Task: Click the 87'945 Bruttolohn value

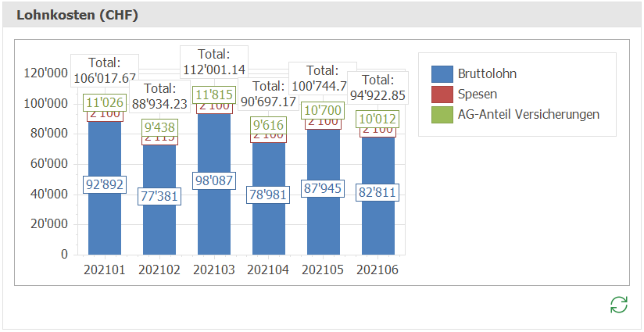Action: (x=323, y=188)
